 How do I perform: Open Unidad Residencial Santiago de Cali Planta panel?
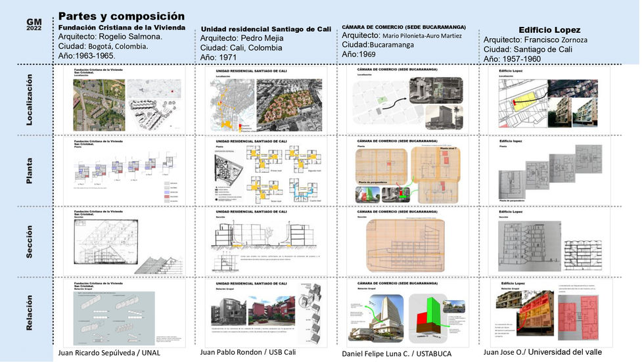pos(266,171)
